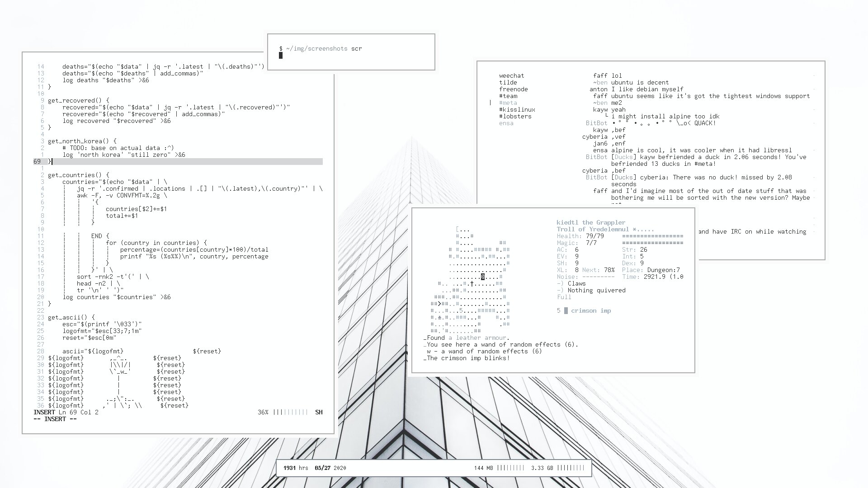Click the disk usage 3.33 GB bar

[571, 468]
